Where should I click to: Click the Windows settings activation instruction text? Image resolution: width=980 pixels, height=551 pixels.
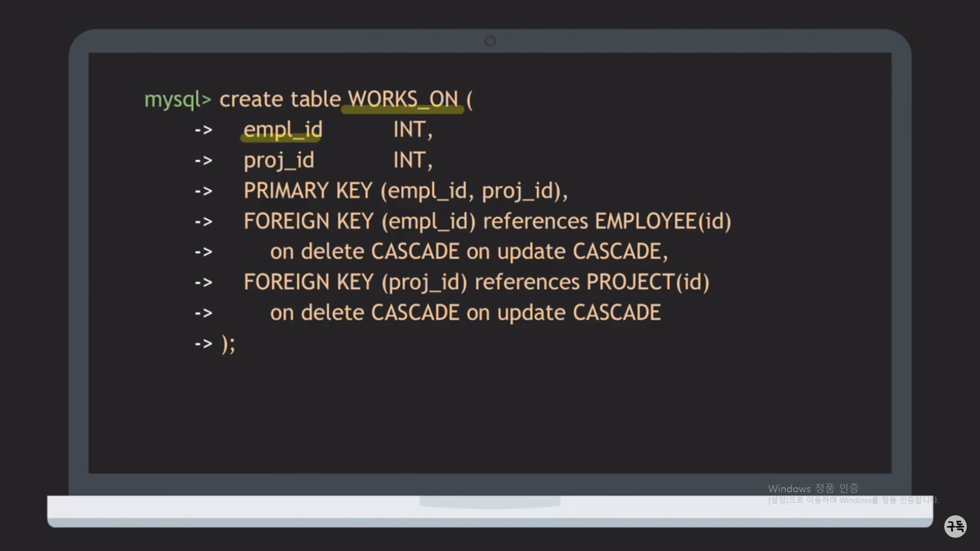853,500
